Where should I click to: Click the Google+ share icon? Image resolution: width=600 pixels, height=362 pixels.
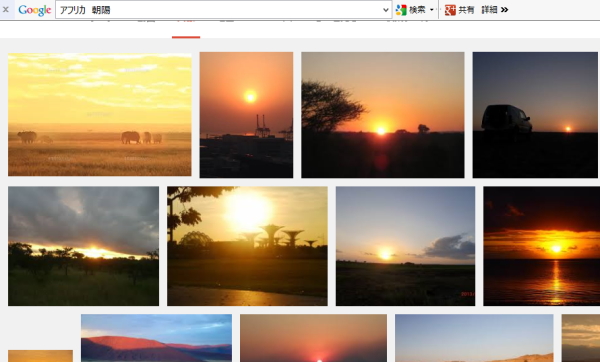[450, 10]
